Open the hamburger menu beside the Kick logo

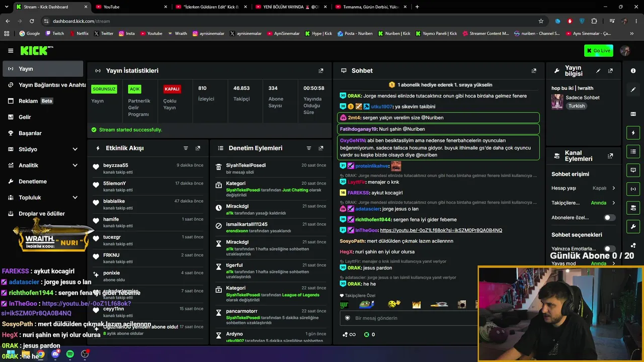click(11, 51)
